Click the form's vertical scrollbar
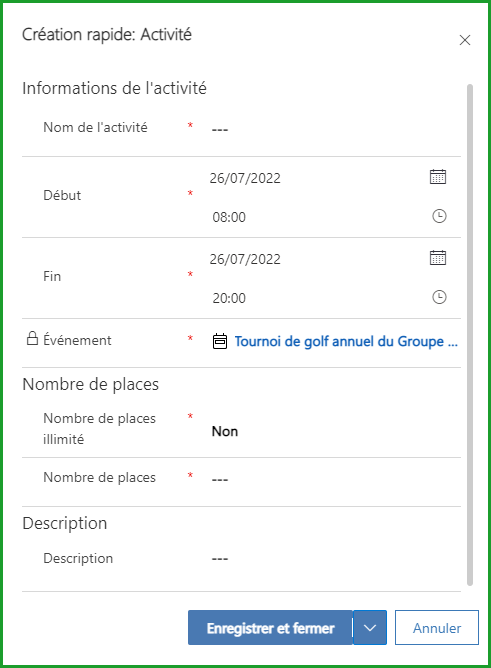 (470, 335)
